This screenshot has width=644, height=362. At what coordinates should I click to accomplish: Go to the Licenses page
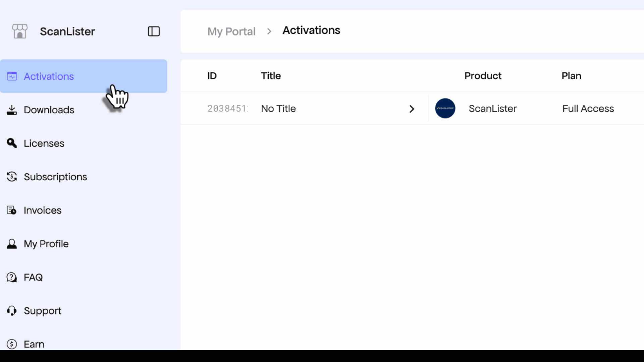tap(84, 143)
